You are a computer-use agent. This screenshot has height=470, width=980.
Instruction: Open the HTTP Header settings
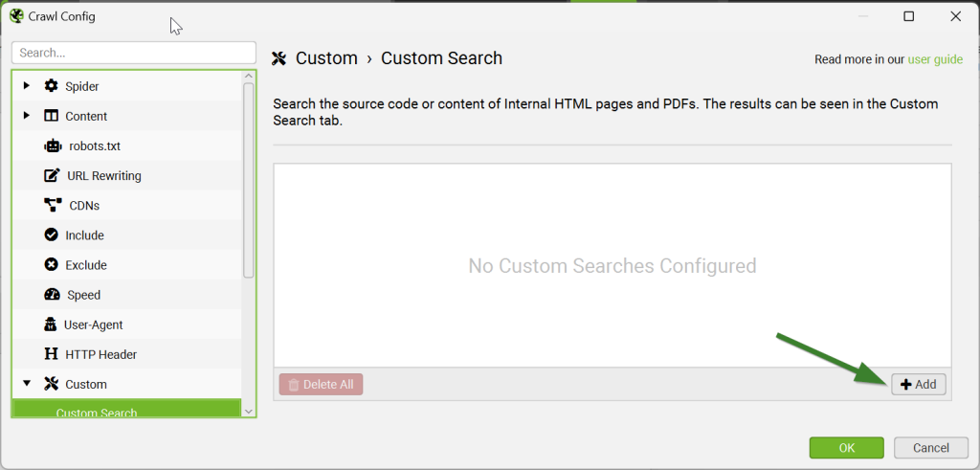[x=100, y=354]
